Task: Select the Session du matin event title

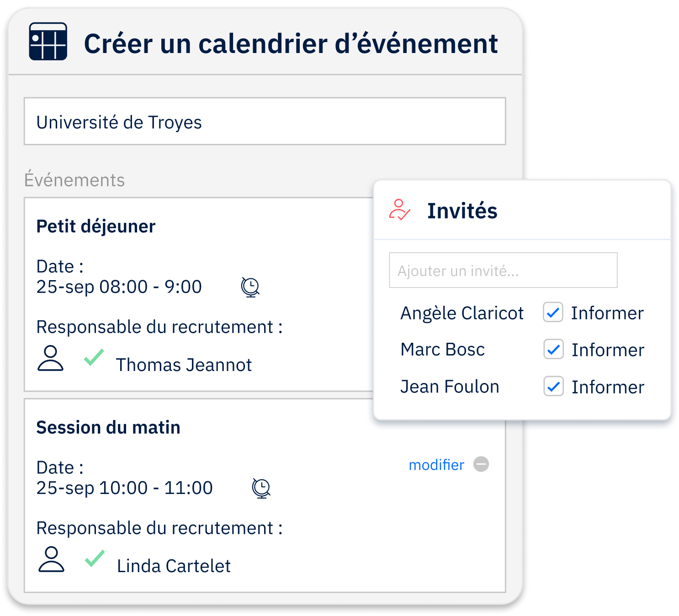Action: click(108, 427)
